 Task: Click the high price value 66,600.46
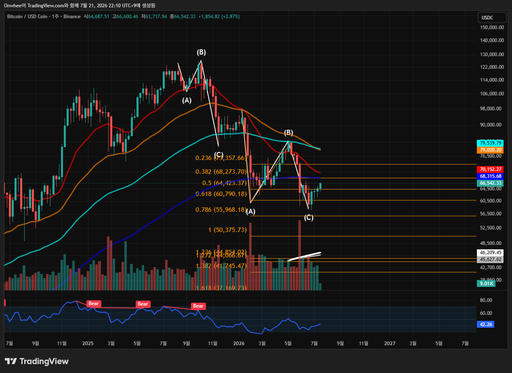pyautogui.click(x=127, y=16)
